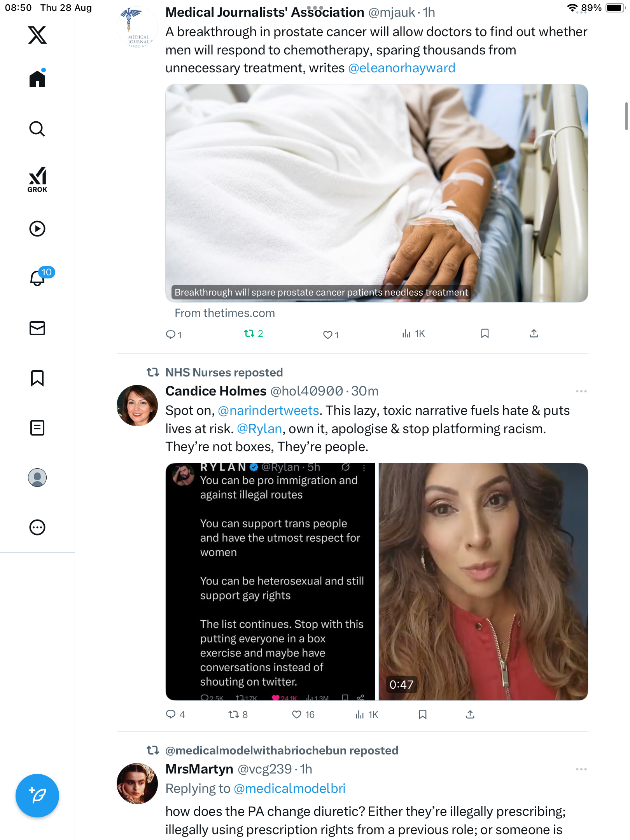The width and height of the screenshot is (630, 840).
Task: Open direct messages envelope icon
Action: [37, 328]
